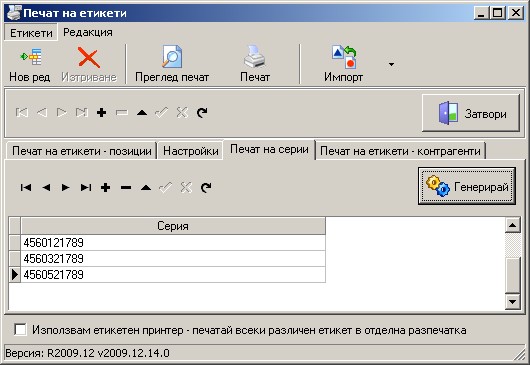
Task: Cancel edit with upper navigator X
Action: click(x=182, y=113)
